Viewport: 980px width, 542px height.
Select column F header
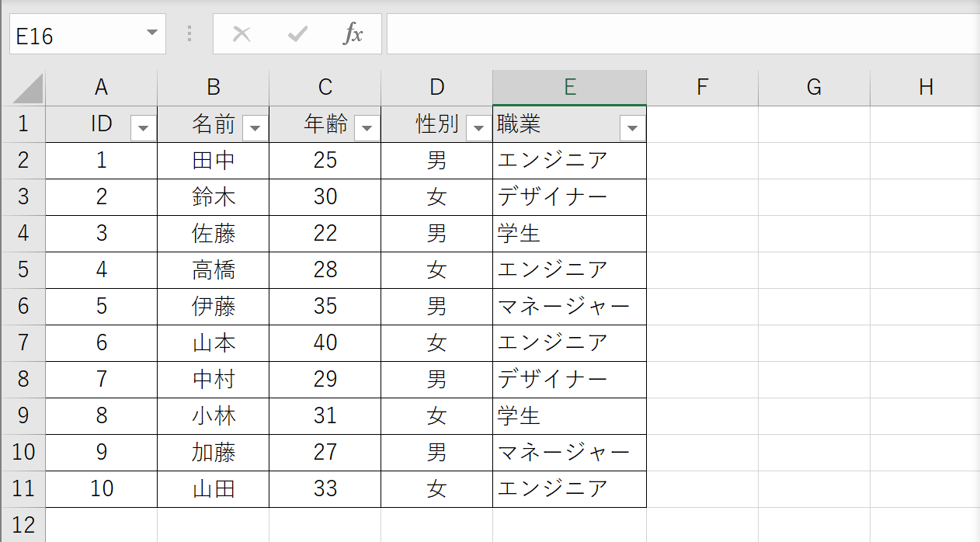click(x=701, y=87)
